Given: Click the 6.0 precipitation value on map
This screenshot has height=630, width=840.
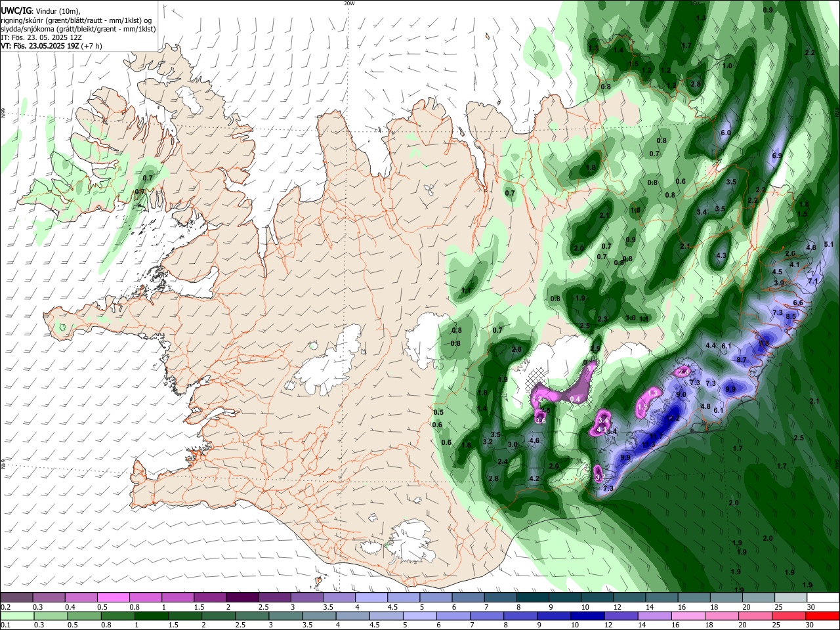Looking at the screenshot, I should pyautogui.click(x=725, y=133).
